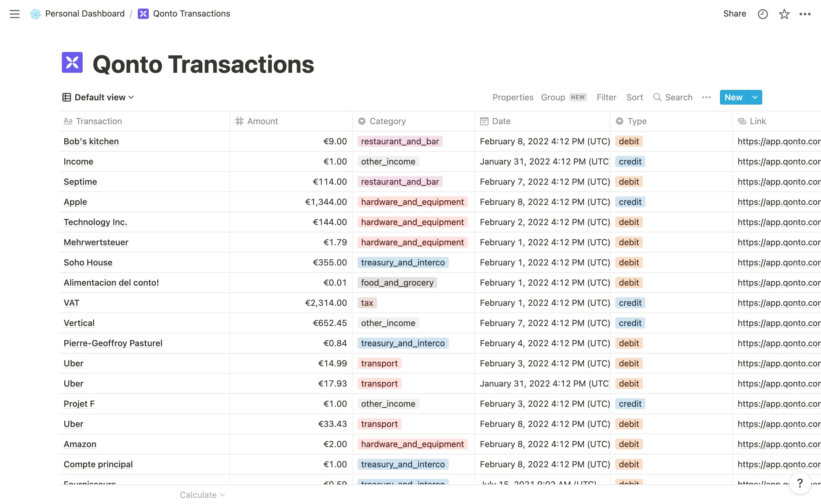Open the top-right page options menu
This screenshot has height=504, width=821.
pos(805,14)
